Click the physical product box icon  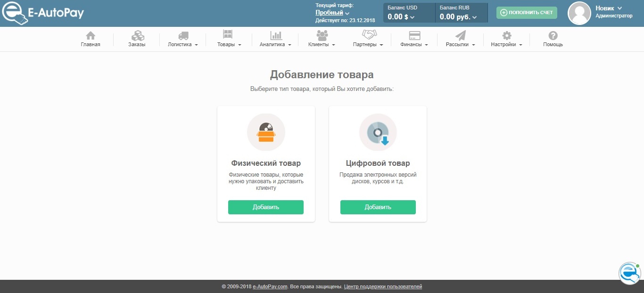(266, 132)
